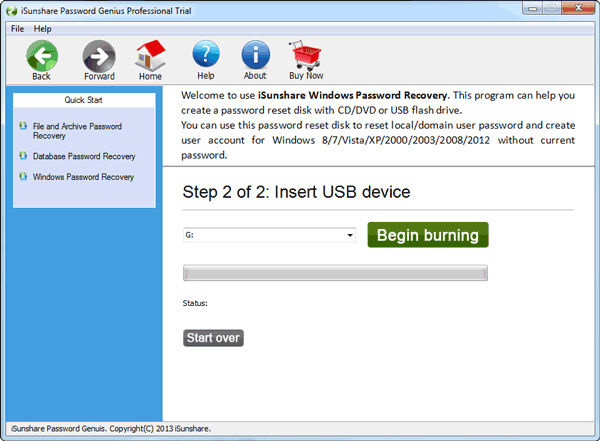Viewport: 600px width, 441px height.
Task: Open the File menu
Action: (x=18, y=29)
